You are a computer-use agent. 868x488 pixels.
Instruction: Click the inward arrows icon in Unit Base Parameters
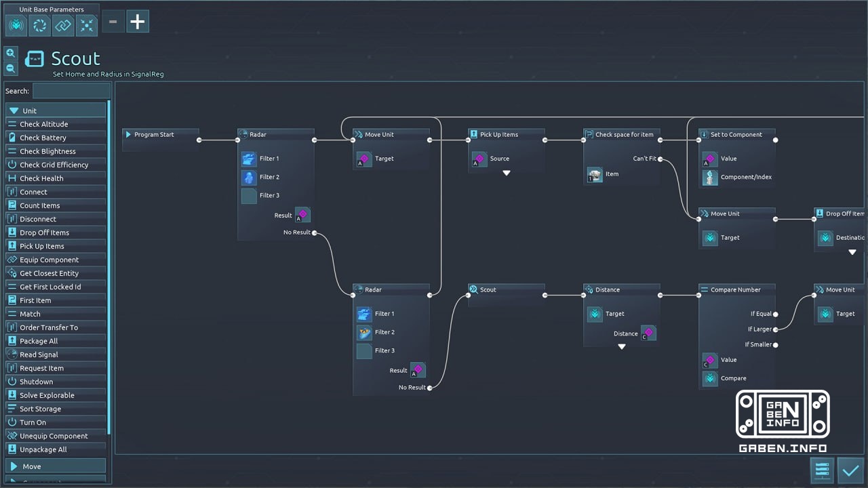(x=87, y=25)
